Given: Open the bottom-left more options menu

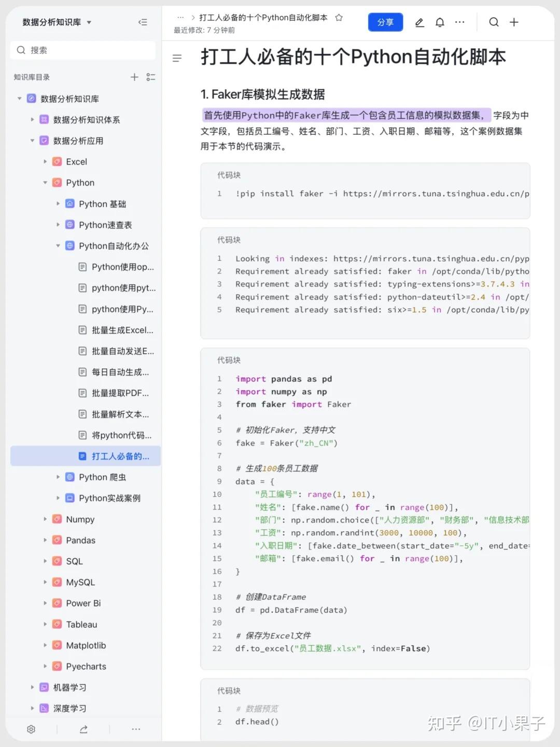Looking at the screenshot, I should [136, 729].
